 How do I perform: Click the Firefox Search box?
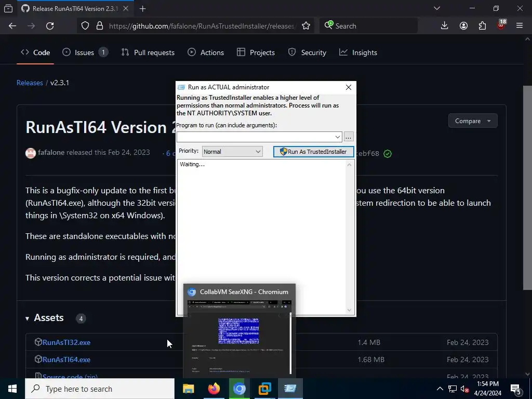point(368,26)
